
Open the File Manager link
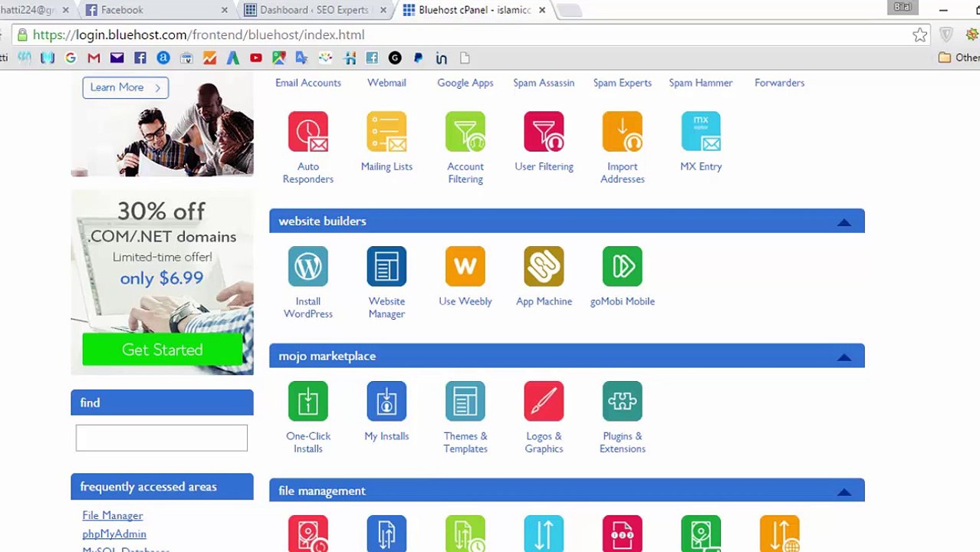pos(113,516)
